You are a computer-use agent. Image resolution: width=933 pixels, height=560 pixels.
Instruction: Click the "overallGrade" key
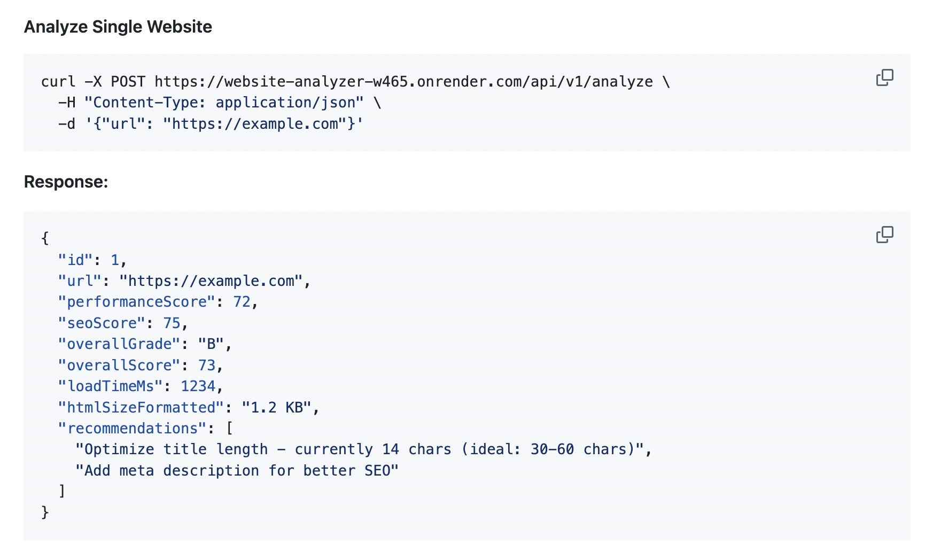pos(119,344)
